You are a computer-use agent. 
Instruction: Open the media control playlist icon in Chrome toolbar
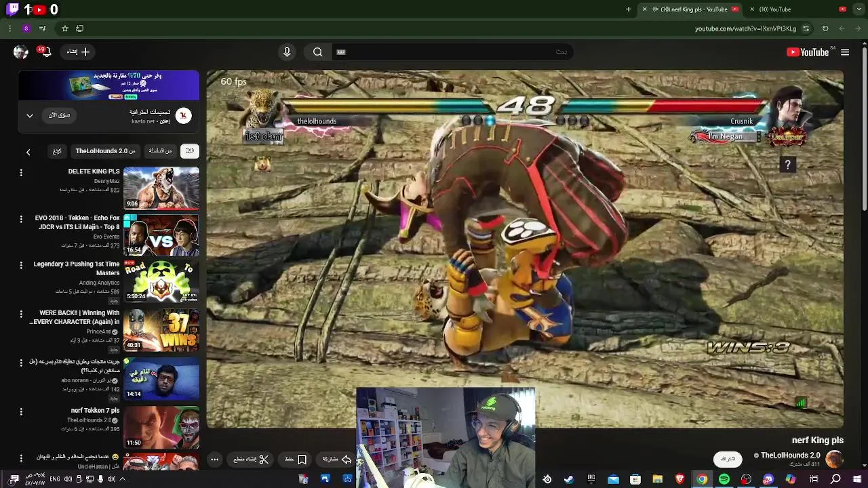pyautogui.click(x=42, y=28)
